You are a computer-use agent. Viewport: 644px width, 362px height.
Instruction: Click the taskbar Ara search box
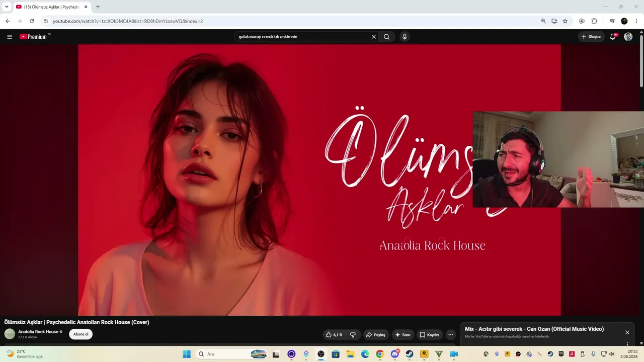coord(232,354)
